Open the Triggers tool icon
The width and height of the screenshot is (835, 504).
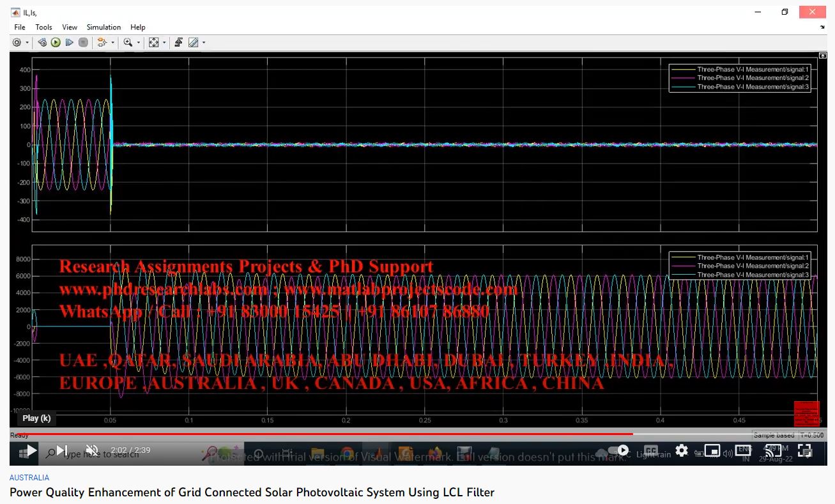(x=178, y=43)
